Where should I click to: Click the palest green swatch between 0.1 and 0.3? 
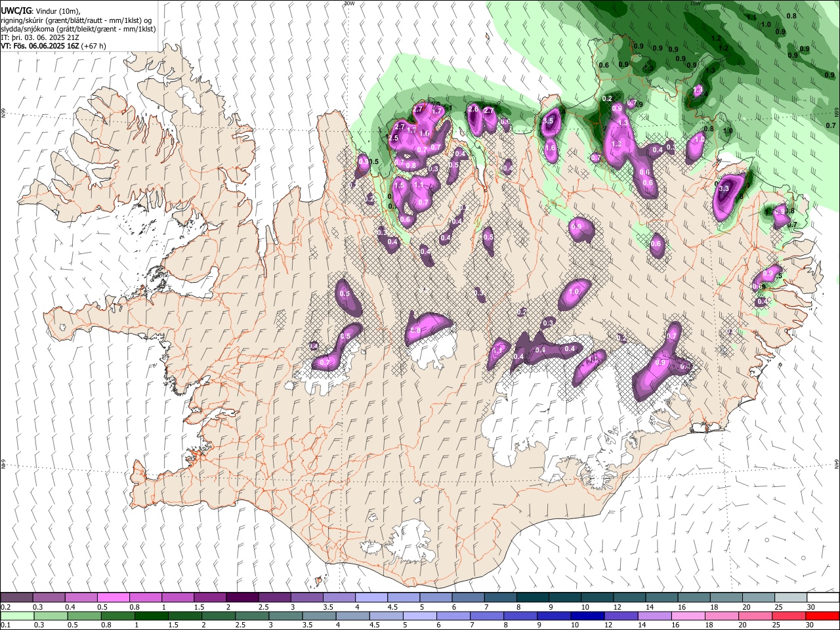17,616
